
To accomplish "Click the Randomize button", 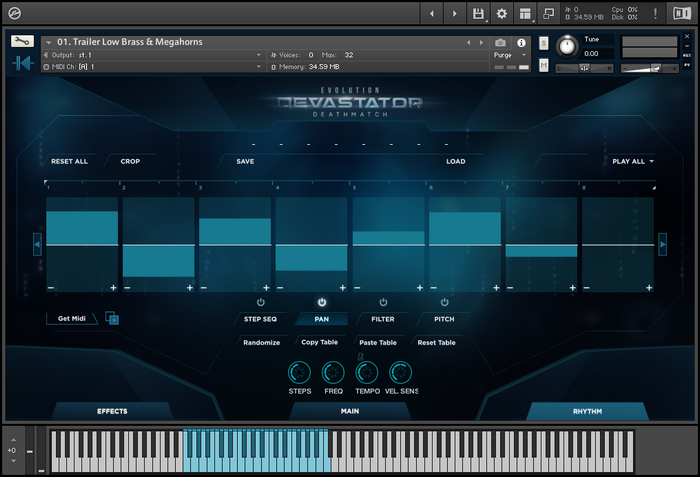I will (x=261, y=342).
